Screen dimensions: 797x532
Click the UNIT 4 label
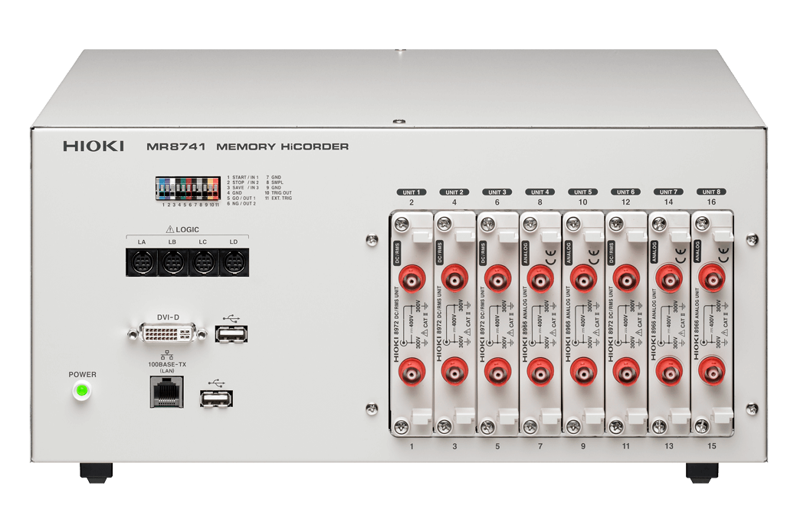pyautogui.click(x=540, y=192)
